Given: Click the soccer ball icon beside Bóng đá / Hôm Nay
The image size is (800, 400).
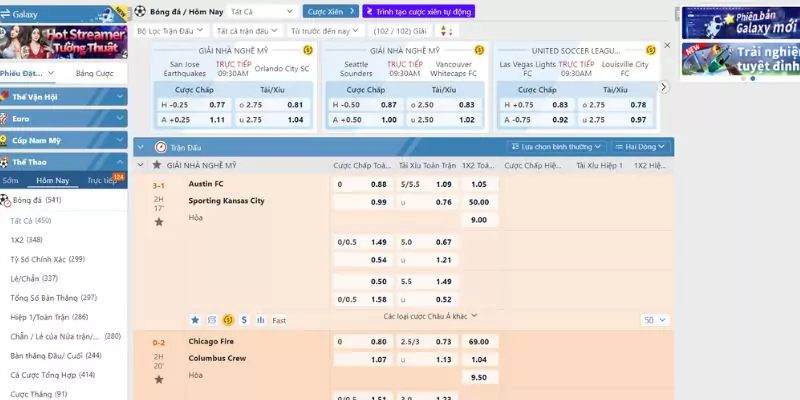Looking at the screenshot, I should click(x=140, y=11).
